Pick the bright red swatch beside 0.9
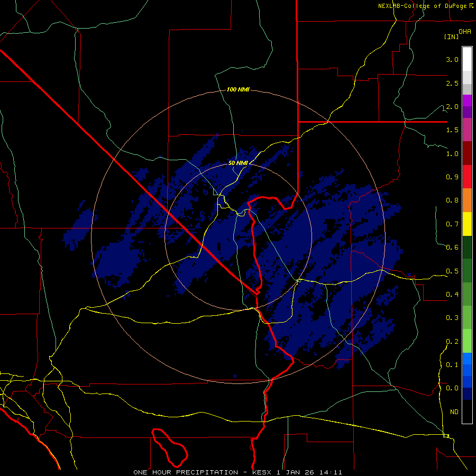The height and width of the screenshot is (476, 476). (467, 177)
